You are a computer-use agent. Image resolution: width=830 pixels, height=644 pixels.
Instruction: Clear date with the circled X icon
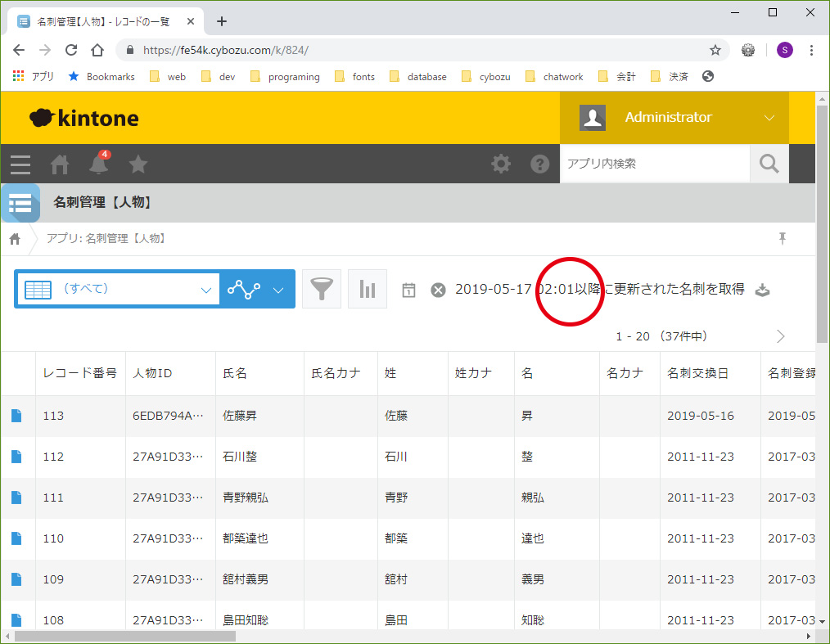(438, 290)
